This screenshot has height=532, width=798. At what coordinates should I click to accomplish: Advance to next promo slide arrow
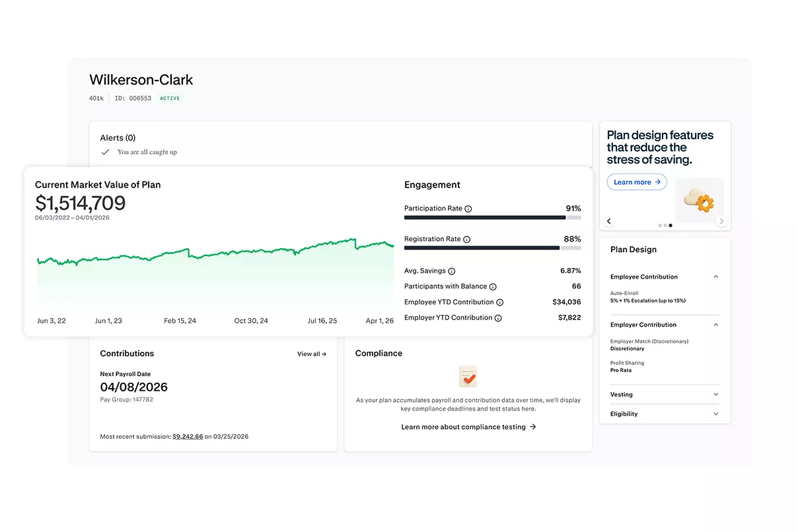[721, 222]
